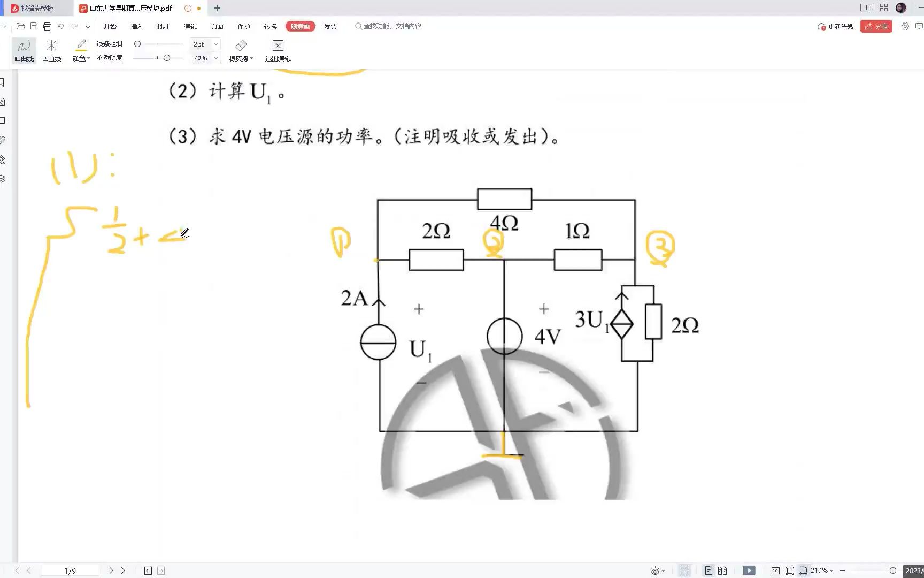Open the 批注 menu tab
Image resolution: width=924 pixels, height=578 pixels.
164,26
